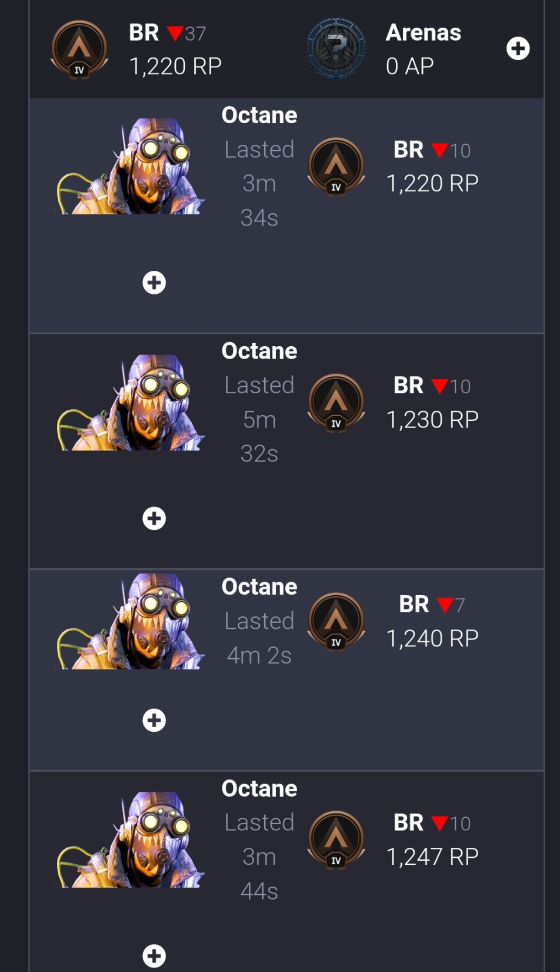Expand details of the 3m 44s Octane match
The height and width of the screenshot is (972, 560).
[x=154, y=956]
